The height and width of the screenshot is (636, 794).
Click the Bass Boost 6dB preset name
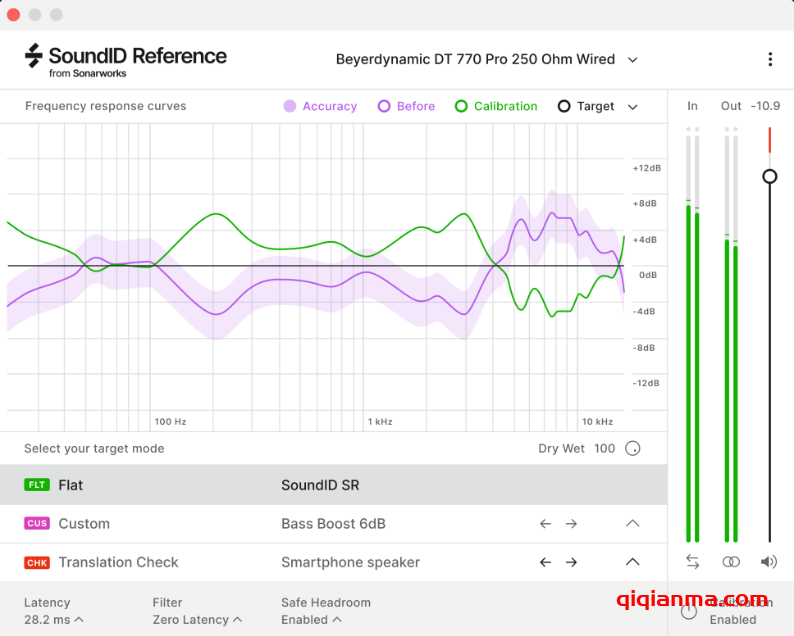click(333, 524)
